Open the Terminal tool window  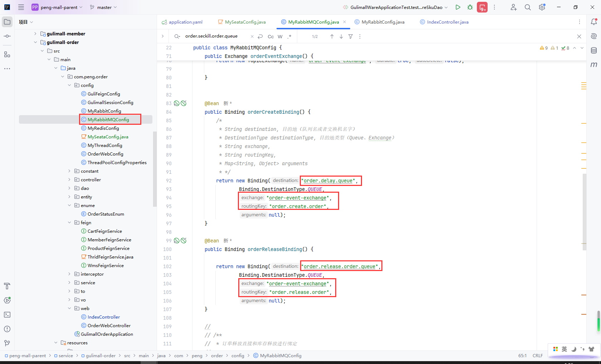click(x=7, y=315)
